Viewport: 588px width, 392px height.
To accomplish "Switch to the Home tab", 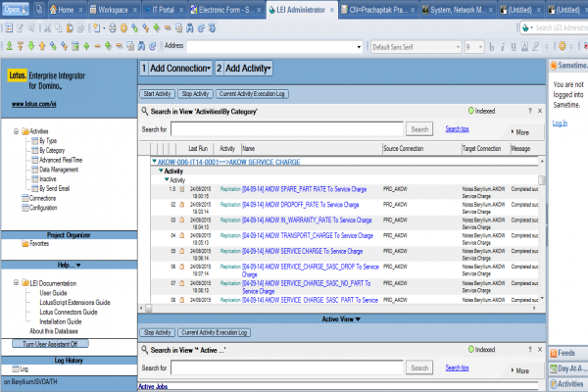I will [x=67, y=10].
